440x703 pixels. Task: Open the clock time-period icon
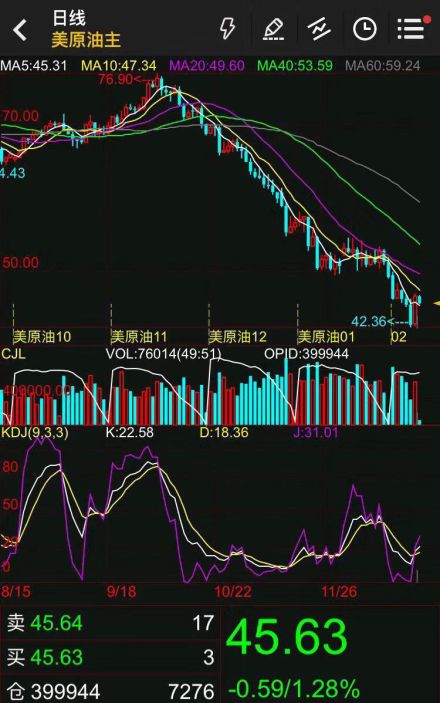(364, 29)
